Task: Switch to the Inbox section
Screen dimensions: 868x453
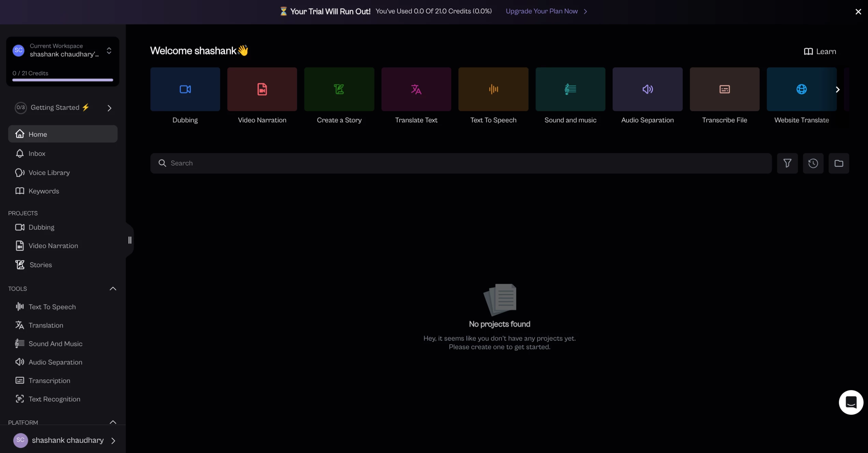Action: tap(37, 153)
